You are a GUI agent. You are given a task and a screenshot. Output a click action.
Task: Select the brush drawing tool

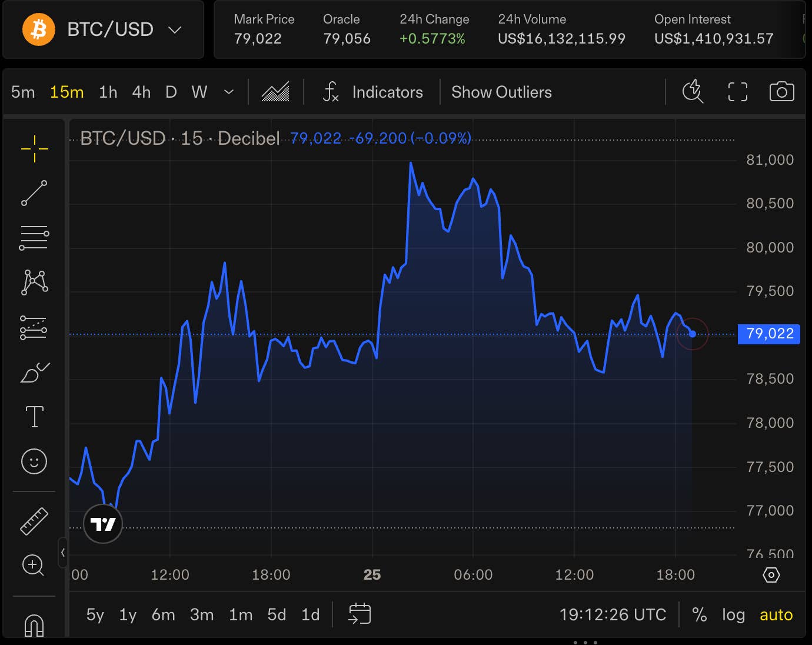pos(34,373)
